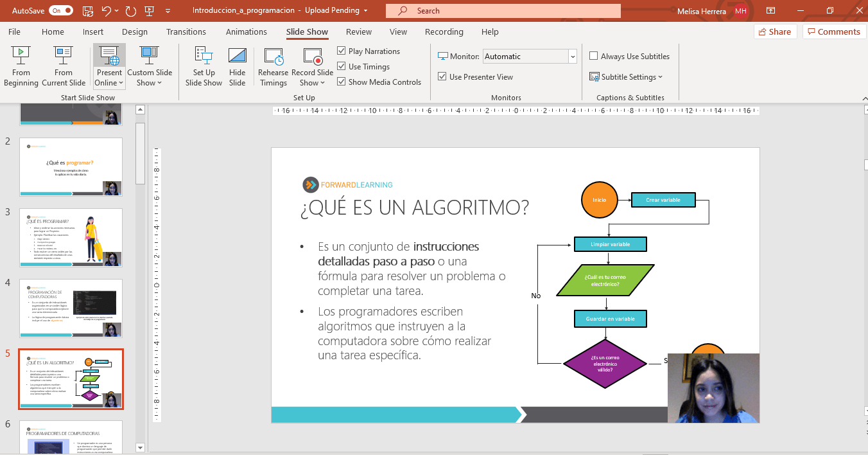
Task: Open the Design tab
Action: click(x=135, y=31)
